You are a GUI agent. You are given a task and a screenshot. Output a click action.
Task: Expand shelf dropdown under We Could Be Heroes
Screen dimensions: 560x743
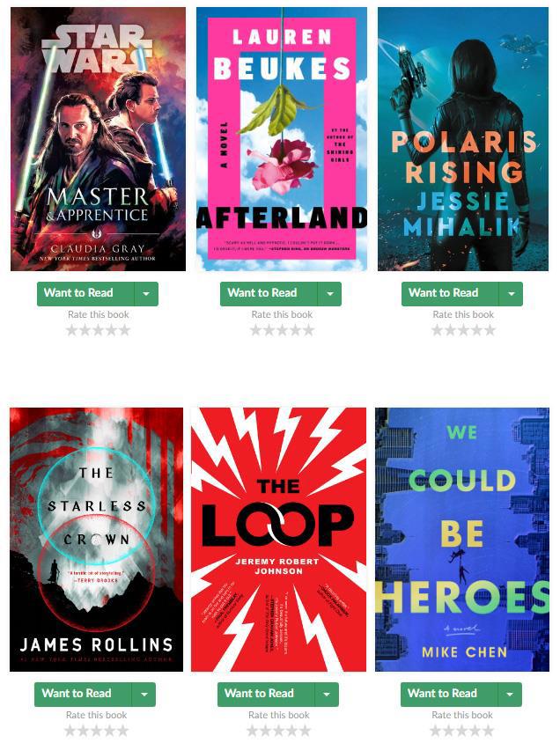click(510, 695)
